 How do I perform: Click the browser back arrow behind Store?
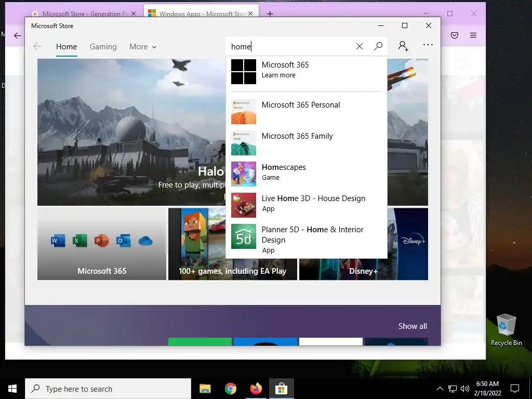(17, 35)
